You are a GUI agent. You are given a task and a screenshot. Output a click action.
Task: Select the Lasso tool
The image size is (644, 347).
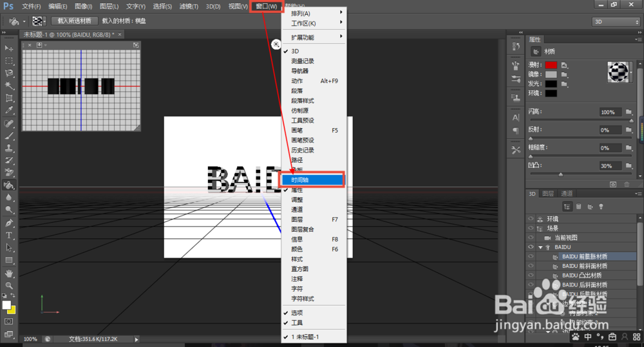8,73
